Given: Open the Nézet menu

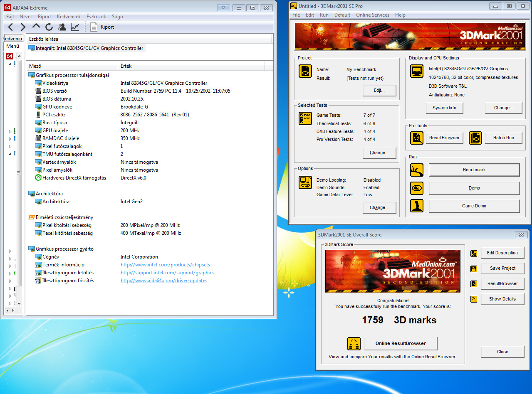Looking at the screenshot, I should coord(26,17).
